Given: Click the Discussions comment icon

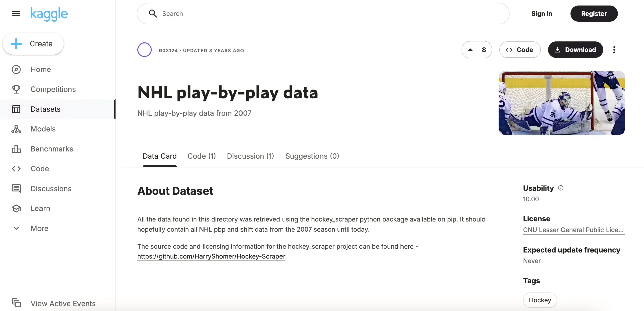Looking at the screenshot, I should click(x=16, y=189).
